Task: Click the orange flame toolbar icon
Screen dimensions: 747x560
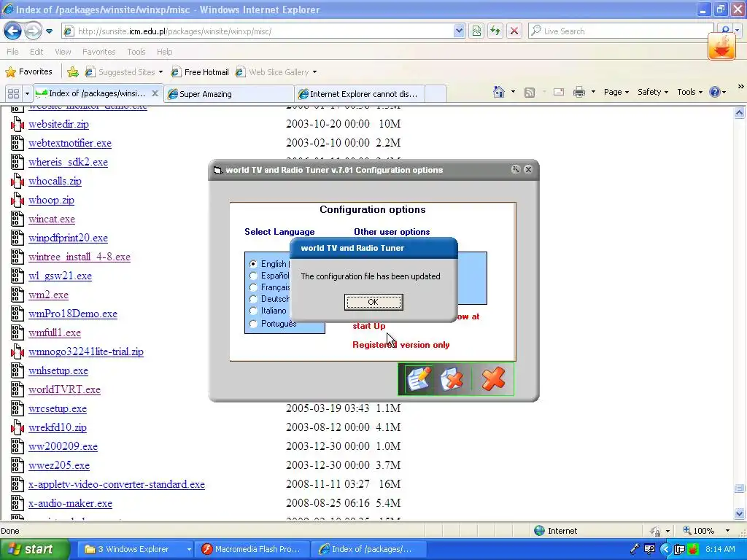Action: (x=721, y=47)
